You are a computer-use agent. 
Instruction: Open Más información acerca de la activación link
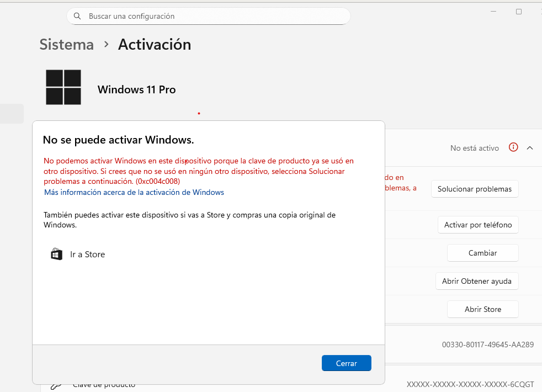coord(134,192)
